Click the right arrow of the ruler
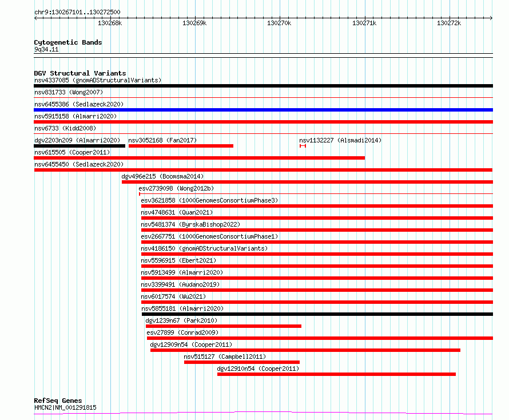Image resolution: width=509 pixels, height=420 pixels. coord(491,18)
